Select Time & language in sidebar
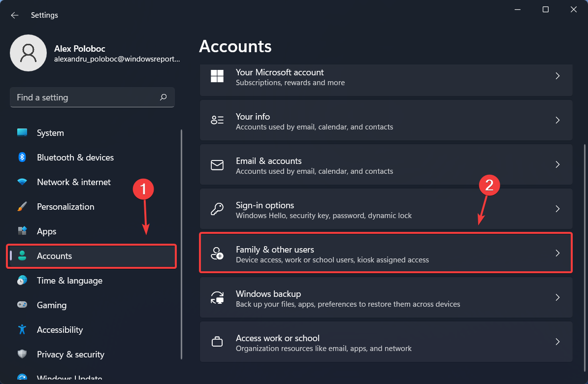 69,281
